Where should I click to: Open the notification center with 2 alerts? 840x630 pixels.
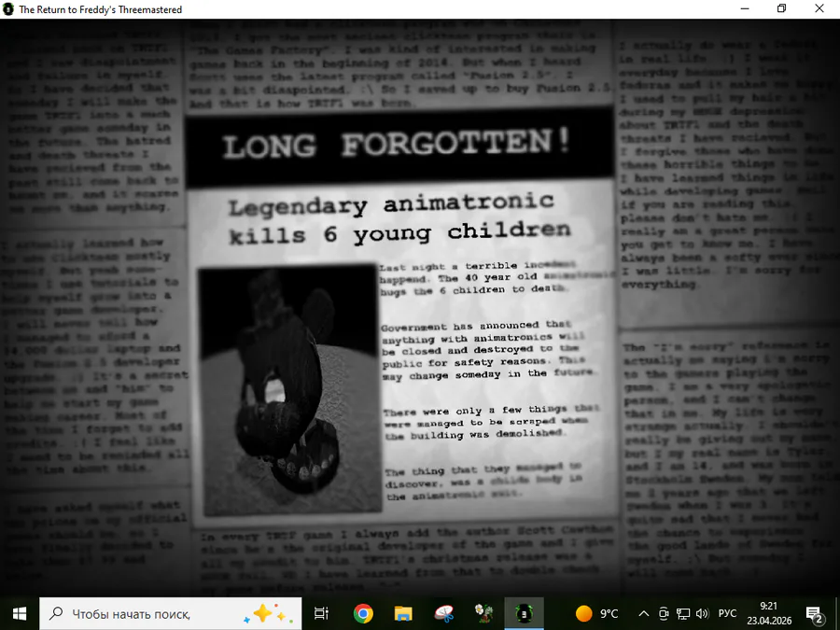(814, 614)
